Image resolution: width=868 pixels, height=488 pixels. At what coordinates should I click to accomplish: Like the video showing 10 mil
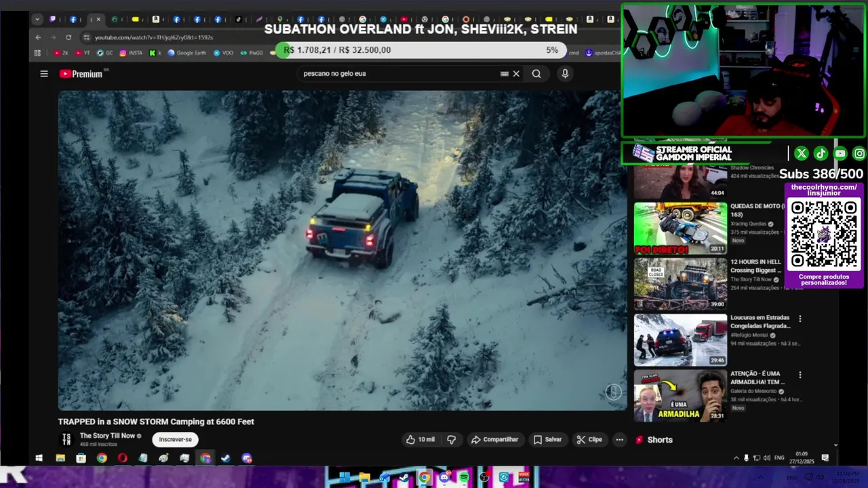[420, 440]
